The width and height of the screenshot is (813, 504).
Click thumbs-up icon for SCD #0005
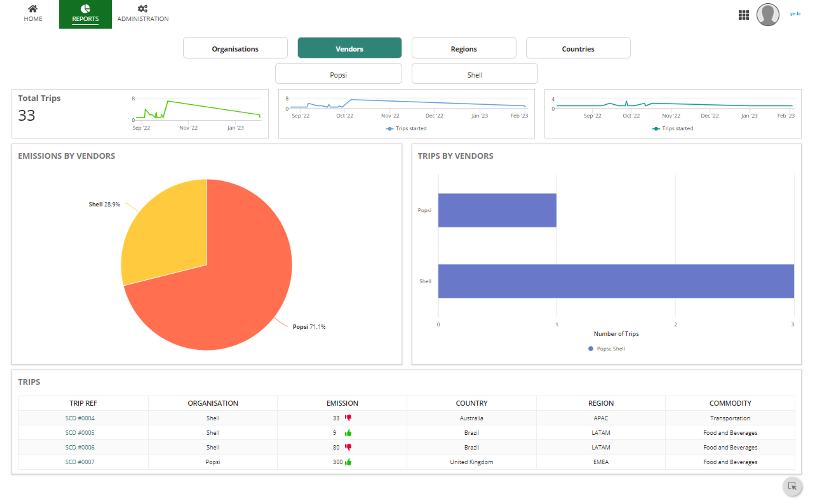(348, 433)
